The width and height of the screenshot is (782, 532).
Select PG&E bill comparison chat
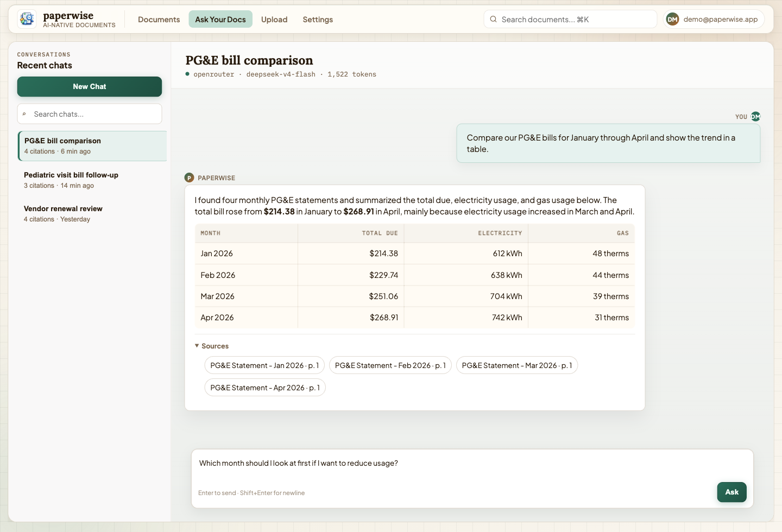pyautogui.click(x=92, y=146)
